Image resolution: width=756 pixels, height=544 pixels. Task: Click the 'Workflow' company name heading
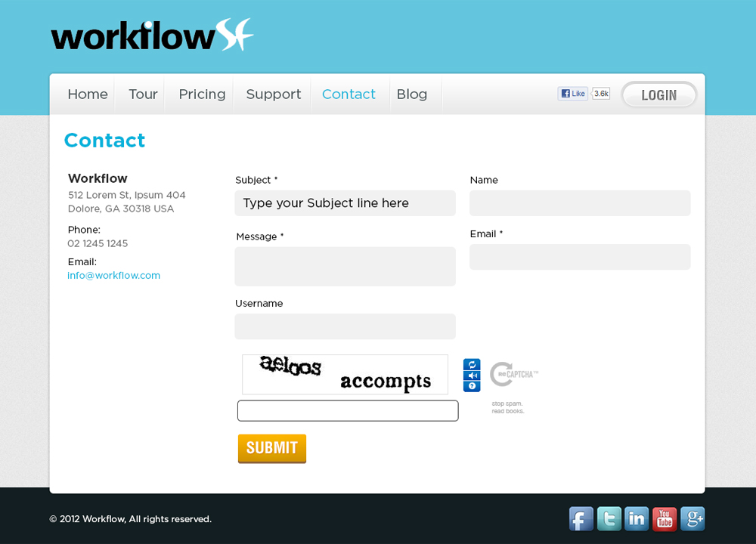pyautogui.click(x=98, y=178)
